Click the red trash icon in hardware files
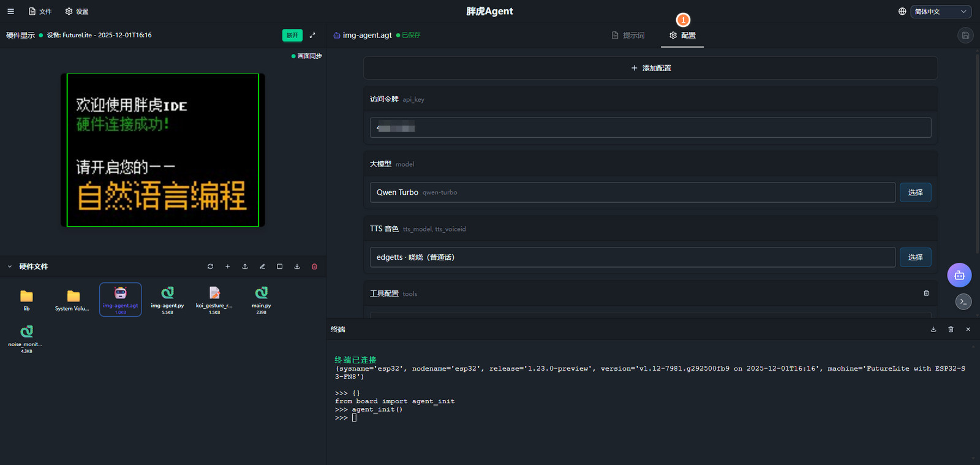980x465 pixels. pyautogui.click(x=314, y=267)
